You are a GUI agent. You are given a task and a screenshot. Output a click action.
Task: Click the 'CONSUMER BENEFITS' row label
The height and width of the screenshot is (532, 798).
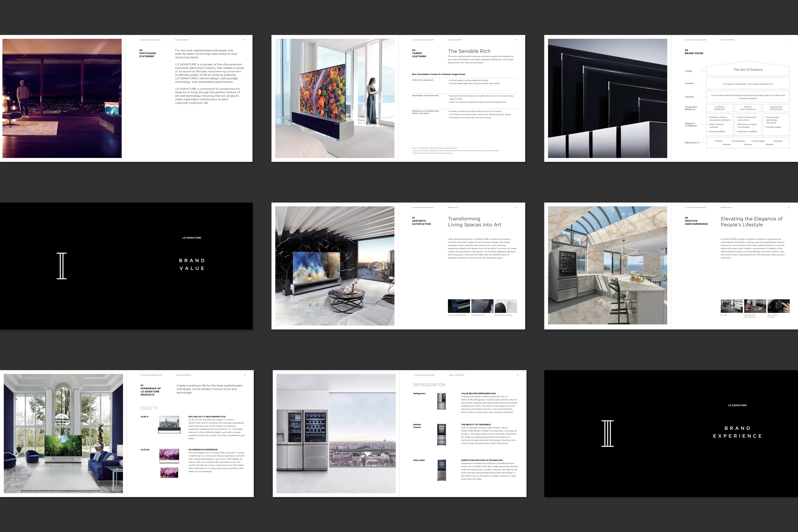point(691,108)
